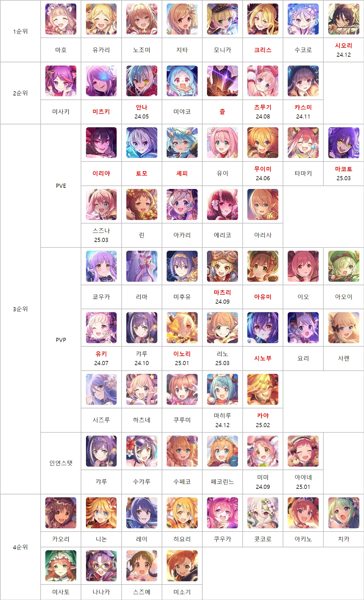Select the 콧코로 character portrait
The image size is (364, 600).
point(263,513)
